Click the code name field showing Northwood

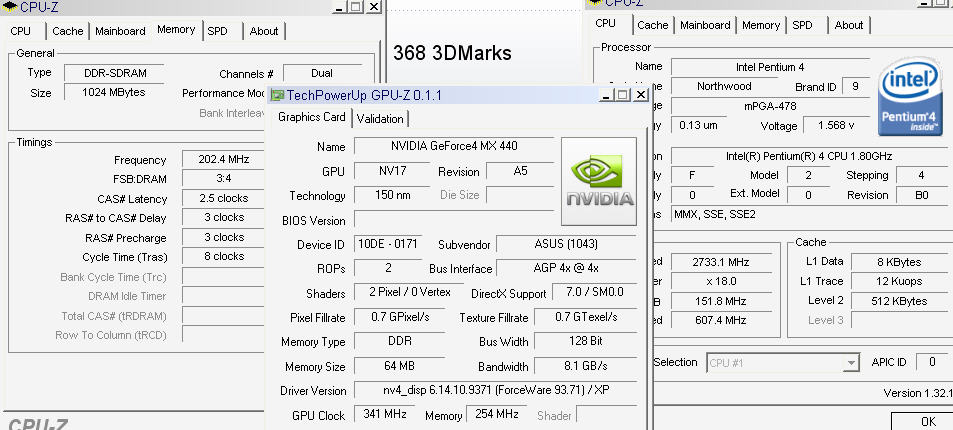click(724, 86)
